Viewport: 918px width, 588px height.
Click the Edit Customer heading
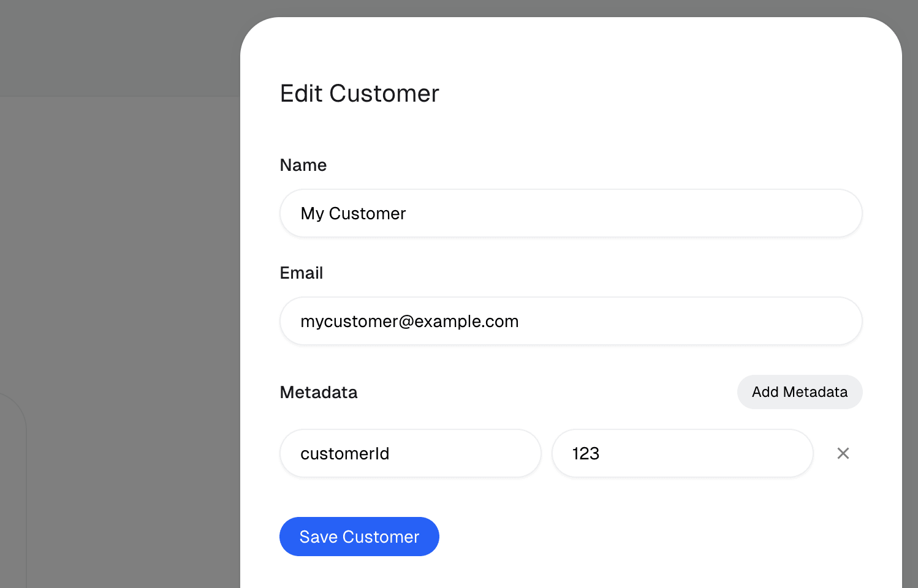click(x=360, y=94)
